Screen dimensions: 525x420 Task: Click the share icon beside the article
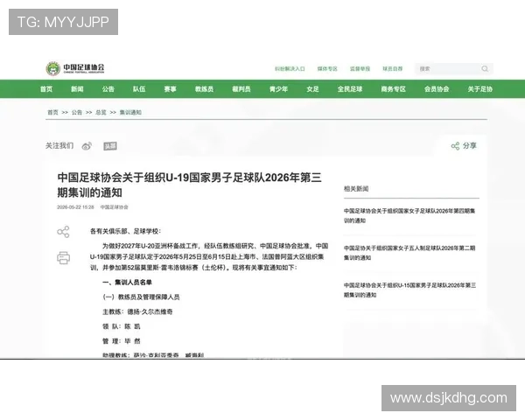click(63, 232)
